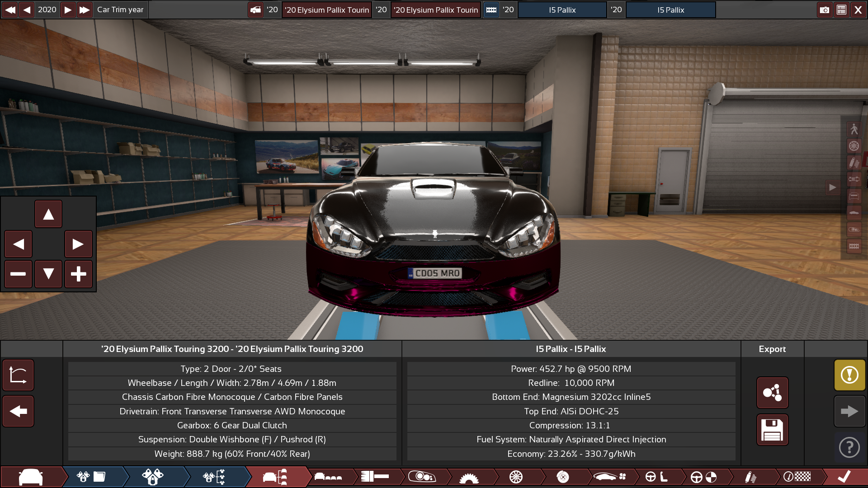868x488 pixels.
Task: Go to next step right arrow
Action: pyautogui.click(x=849, y=411)
